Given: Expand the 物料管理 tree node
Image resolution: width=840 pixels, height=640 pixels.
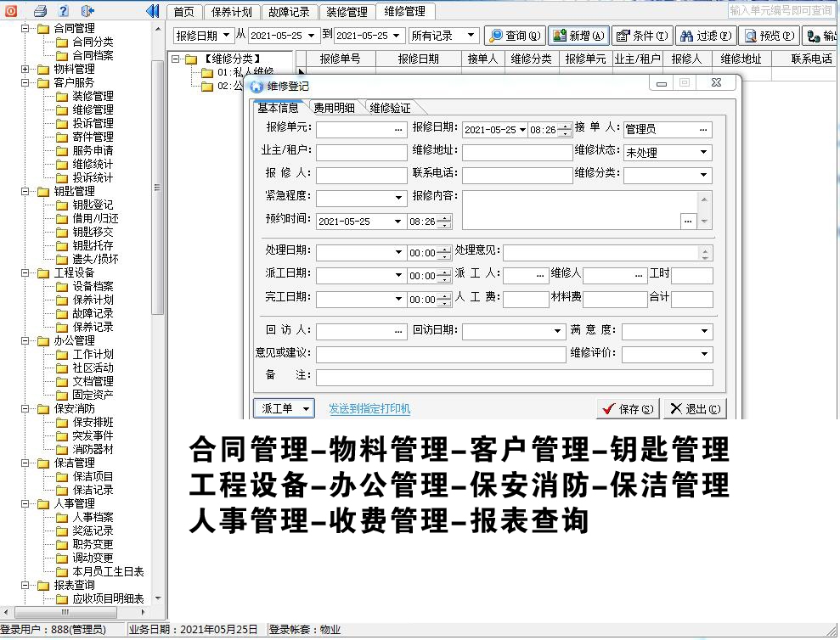Looking at the screenshot, I should tap(25, 69).
